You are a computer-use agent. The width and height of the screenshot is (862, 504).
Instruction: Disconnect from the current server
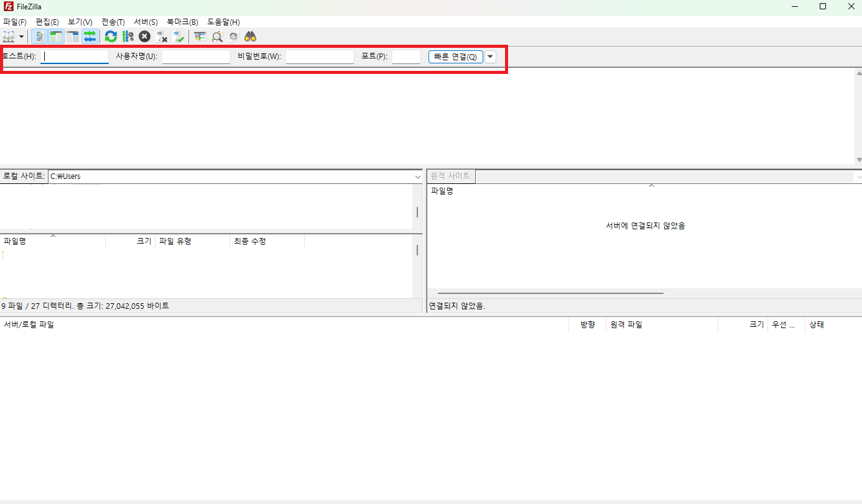[x=162, y=37]
